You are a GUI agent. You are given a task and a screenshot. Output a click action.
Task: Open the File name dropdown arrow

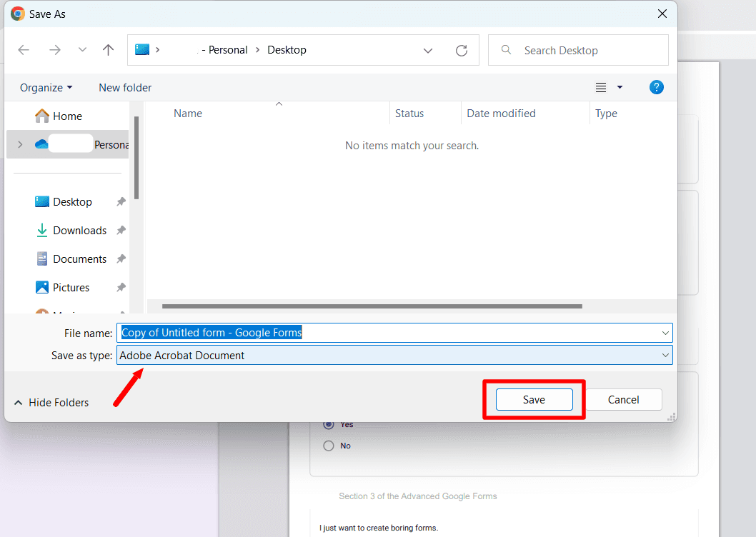pos(665,333)
